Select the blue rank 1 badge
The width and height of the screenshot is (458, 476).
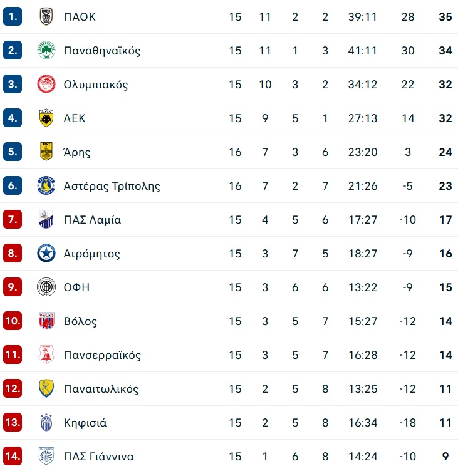(13, 16)
